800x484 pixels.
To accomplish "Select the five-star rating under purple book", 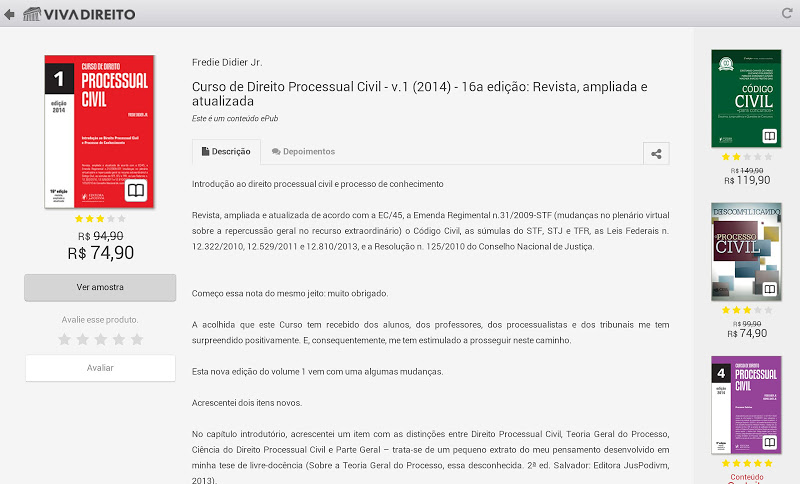I will pos(747,463).
